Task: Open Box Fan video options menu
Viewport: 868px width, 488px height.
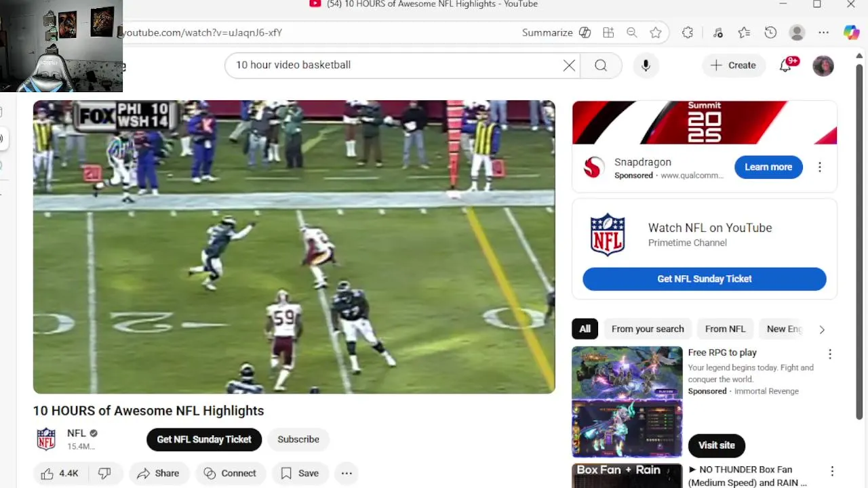Action: 832,471
